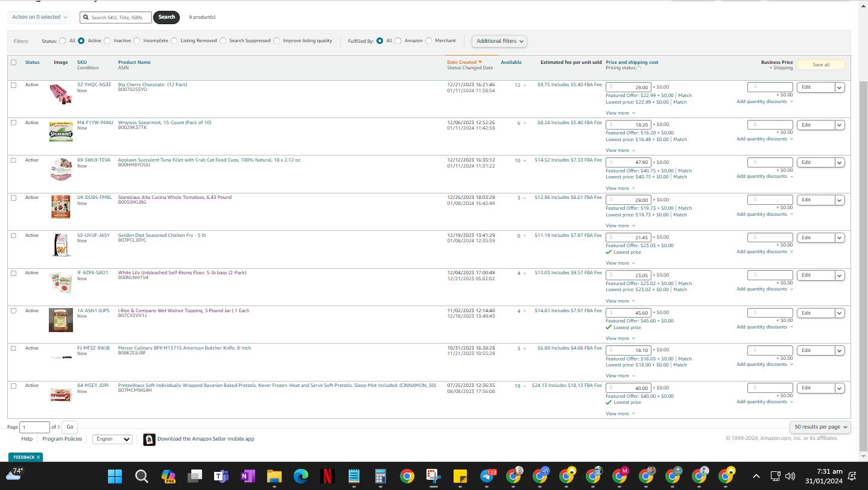Open network and volume quick settings

point(783,476)
